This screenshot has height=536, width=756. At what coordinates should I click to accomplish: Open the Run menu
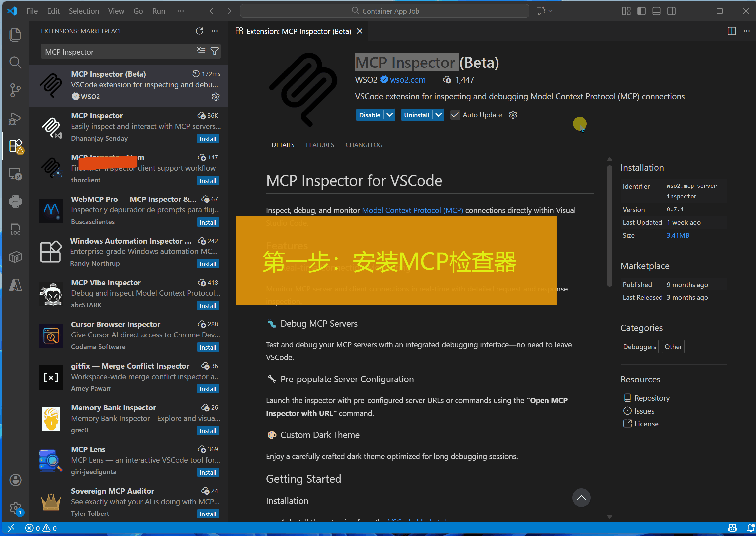pos(159,11)
